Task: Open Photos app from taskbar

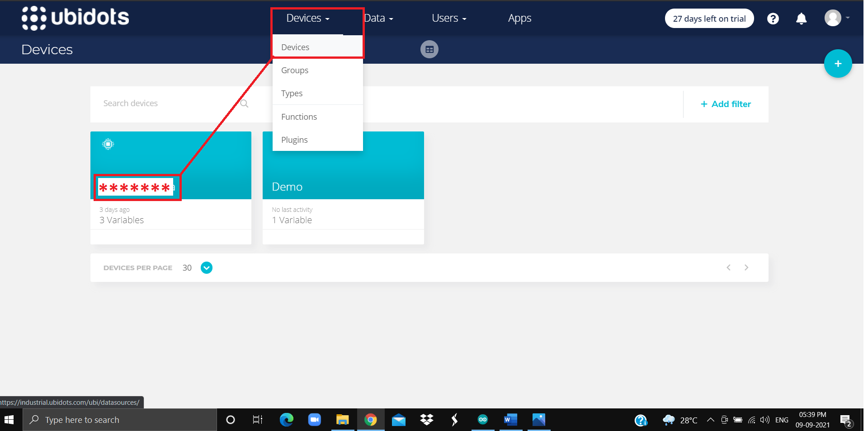Action: [538, 420]
